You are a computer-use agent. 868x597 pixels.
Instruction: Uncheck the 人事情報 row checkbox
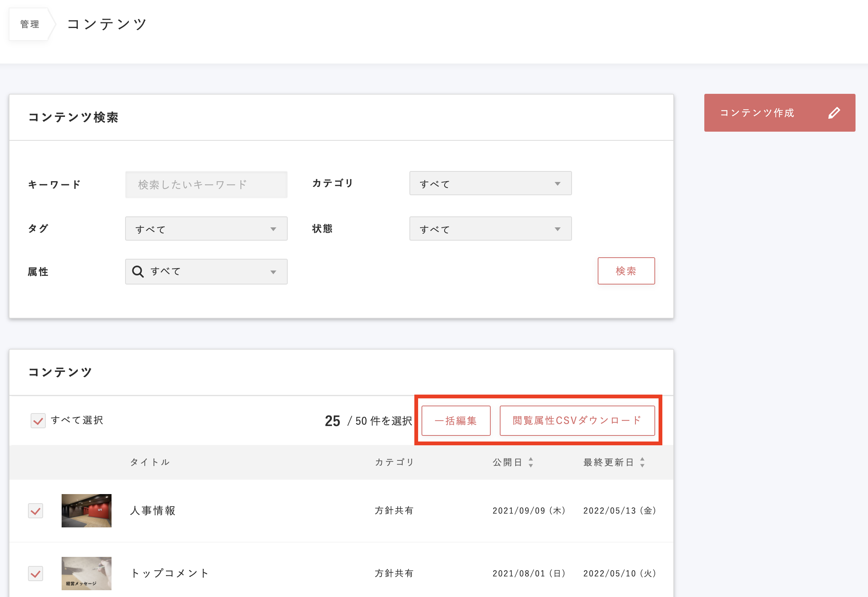pyautogui.click(x=36, y=511)
